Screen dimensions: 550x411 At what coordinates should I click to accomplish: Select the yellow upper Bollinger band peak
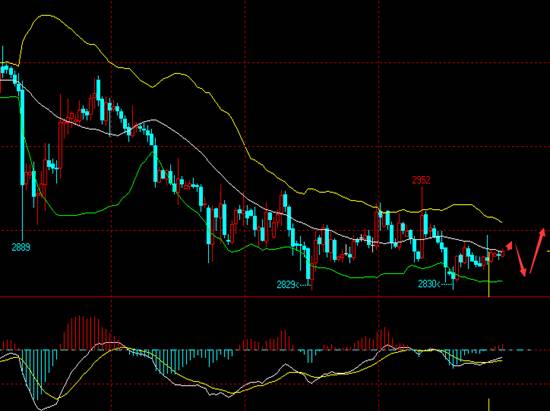pos(45,16)
